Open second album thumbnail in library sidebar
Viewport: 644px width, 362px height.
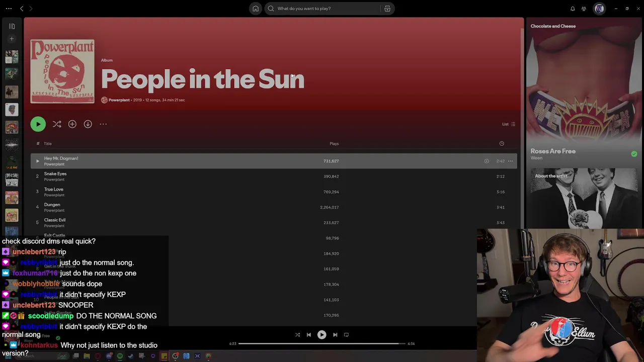pyautogui.click(x=12, y=74)
